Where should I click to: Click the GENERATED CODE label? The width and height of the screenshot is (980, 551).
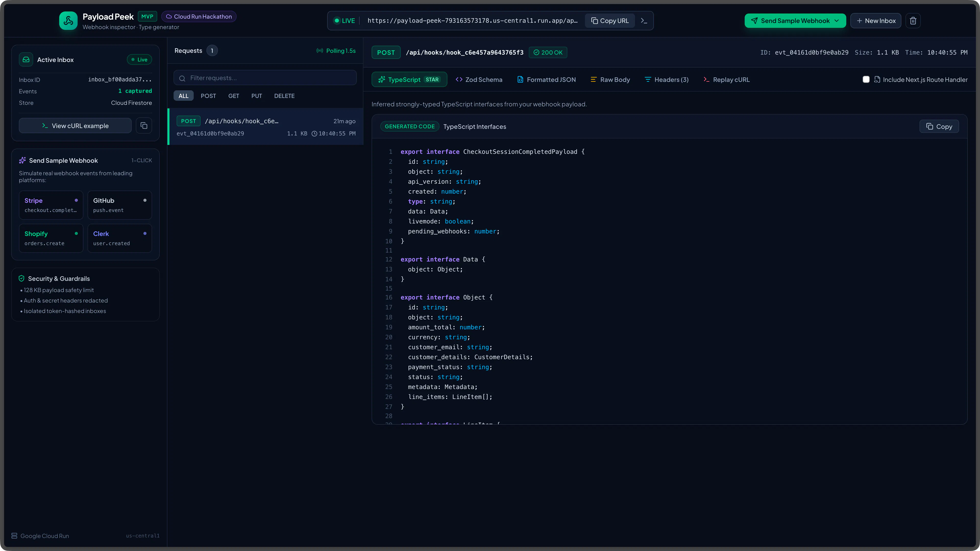coord(409,126)
